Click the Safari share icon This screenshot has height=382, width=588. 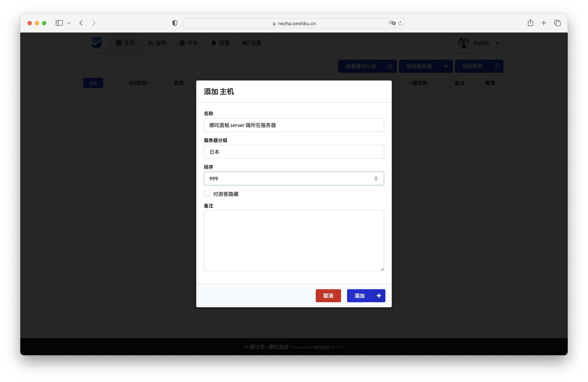(x=530, y=23)
